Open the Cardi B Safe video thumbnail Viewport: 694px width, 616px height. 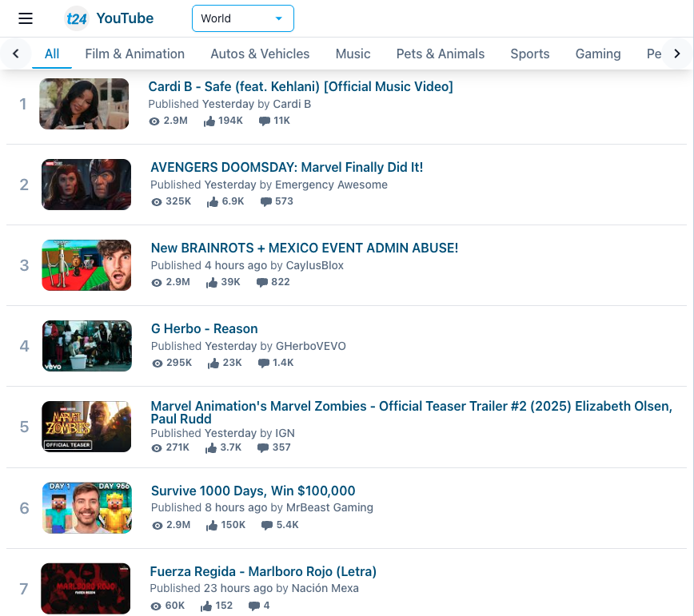(84, 104)
